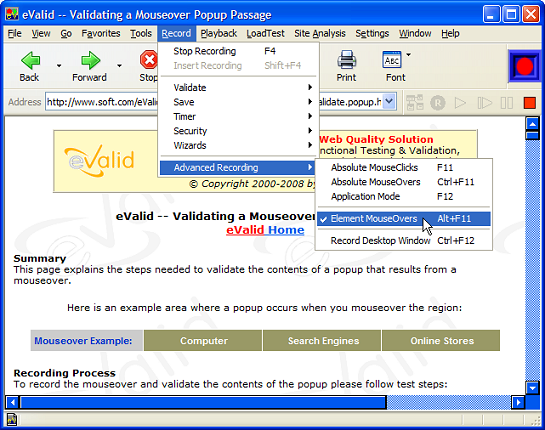Click the Print printer icon
Screen dimensions: 545x430
346,60
